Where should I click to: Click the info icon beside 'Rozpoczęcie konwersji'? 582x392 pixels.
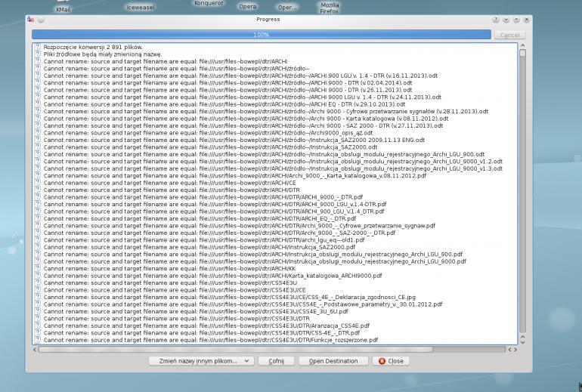tap(37, 48)
